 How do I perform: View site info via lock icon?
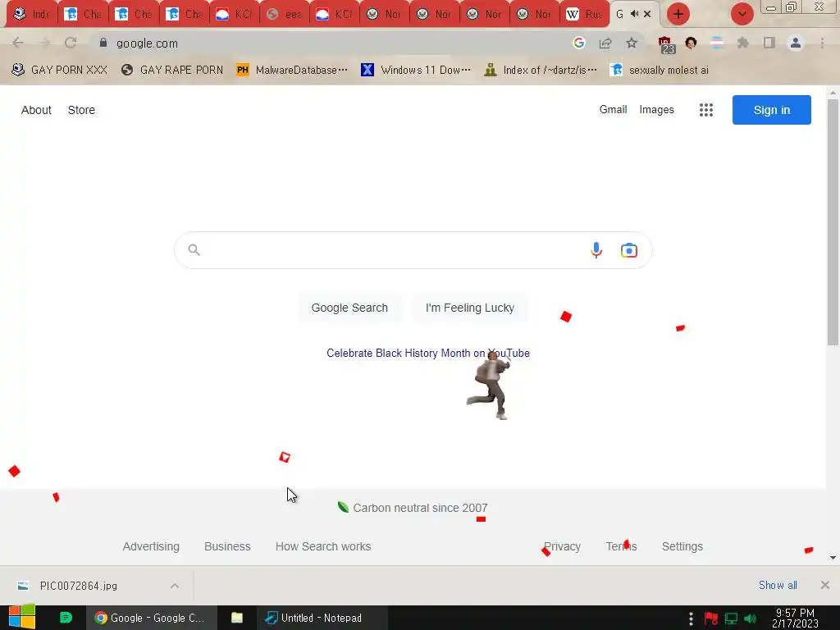(103, 43)
